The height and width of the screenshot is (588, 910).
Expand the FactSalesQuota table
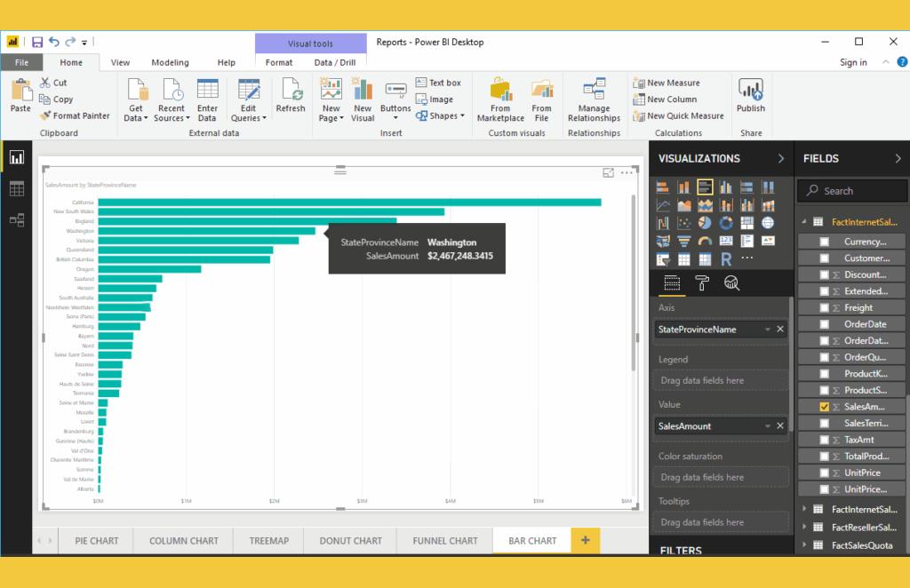point(804,545)
